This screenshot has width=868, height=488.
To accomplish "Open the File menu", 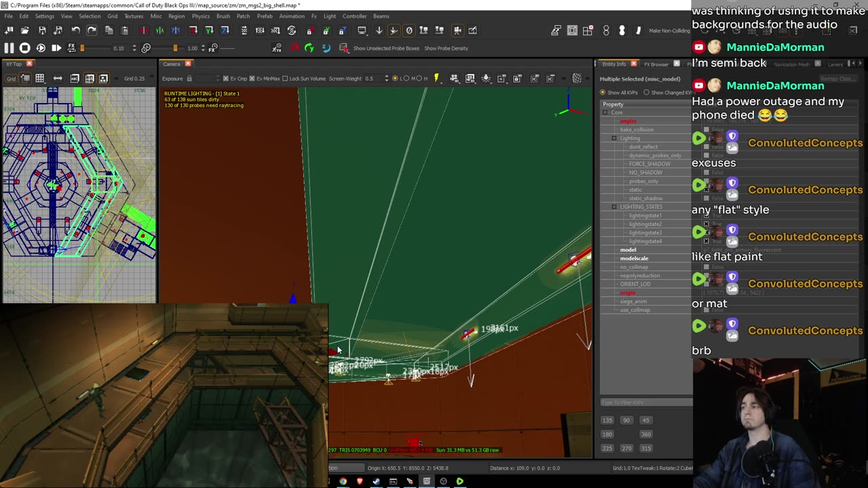I will tap(9, 16).
